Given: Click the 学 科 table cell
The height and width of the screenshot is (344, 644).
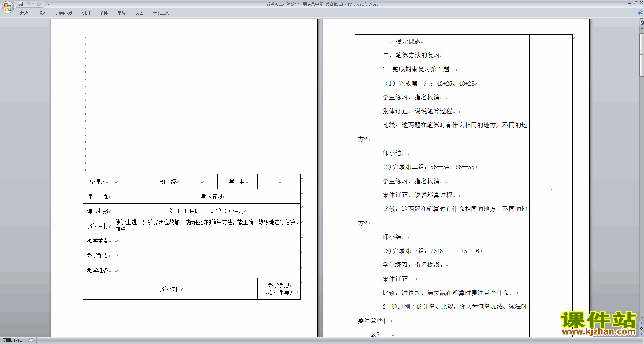Looking at the screenshot, I should point(237,182).
